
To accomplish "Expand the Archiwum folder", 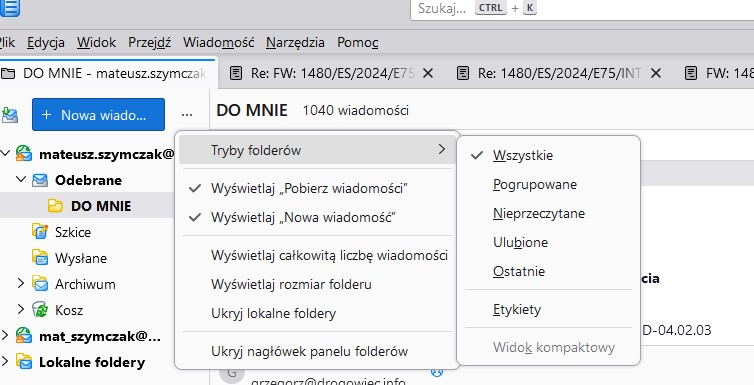I will (21, 283).
